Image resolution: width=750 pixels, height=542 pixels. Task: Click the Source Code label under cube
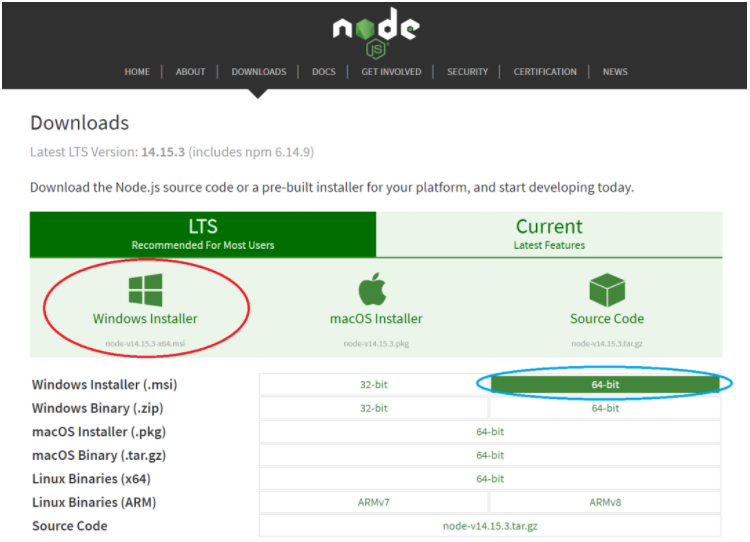tap(607, 319)
